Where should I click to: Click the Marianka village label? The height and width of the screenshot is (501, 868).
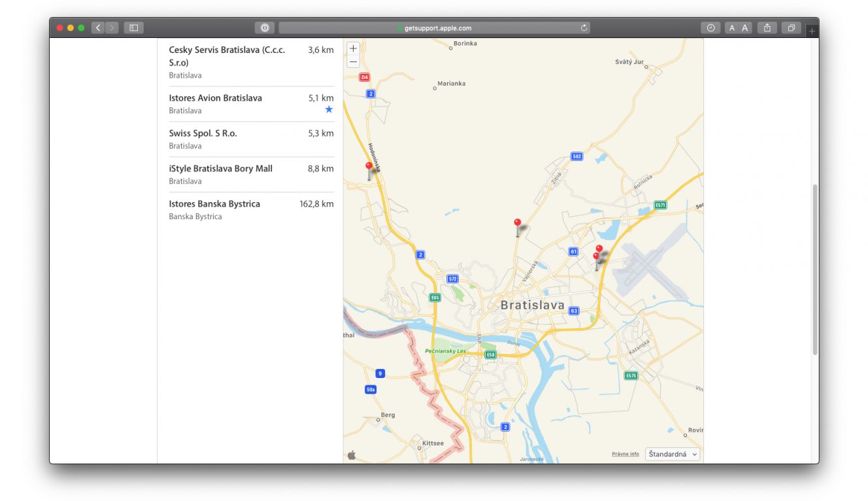(x=451, y=84)
